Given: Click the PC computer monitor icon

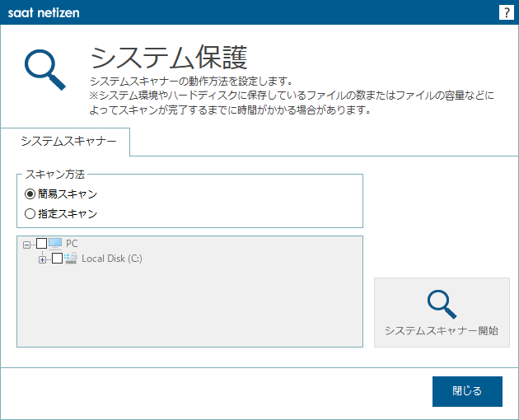Looking at the screenshot, I should pyautogui.click(x=55, y=244).
